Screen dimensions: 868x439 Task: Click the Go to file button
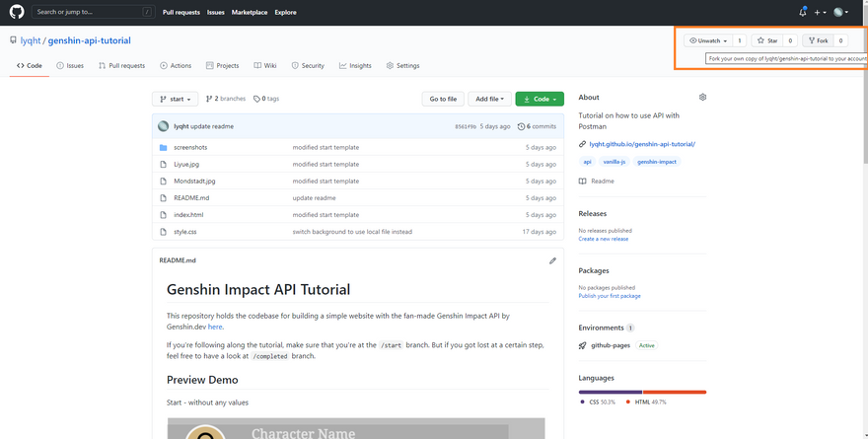point(443,99)
